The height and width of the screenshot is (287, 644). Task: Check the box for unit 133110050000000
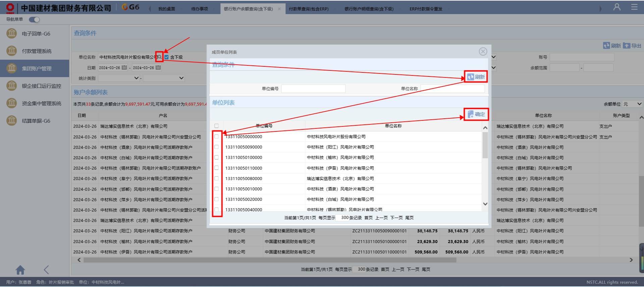coord(216,136)
